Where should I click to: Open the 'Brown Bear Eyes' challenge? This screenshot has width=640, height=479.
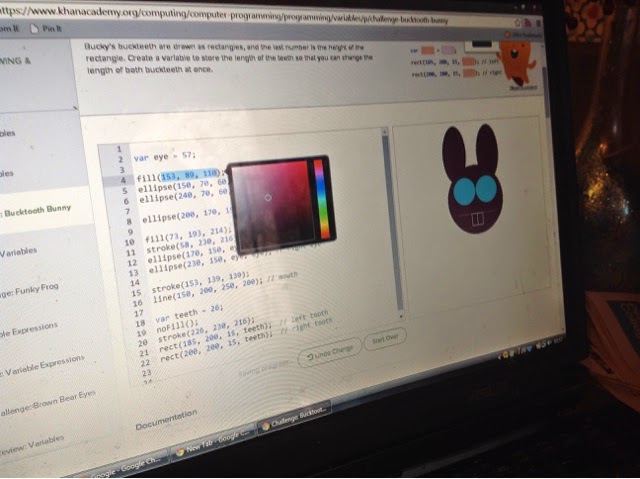coord(48,403)
